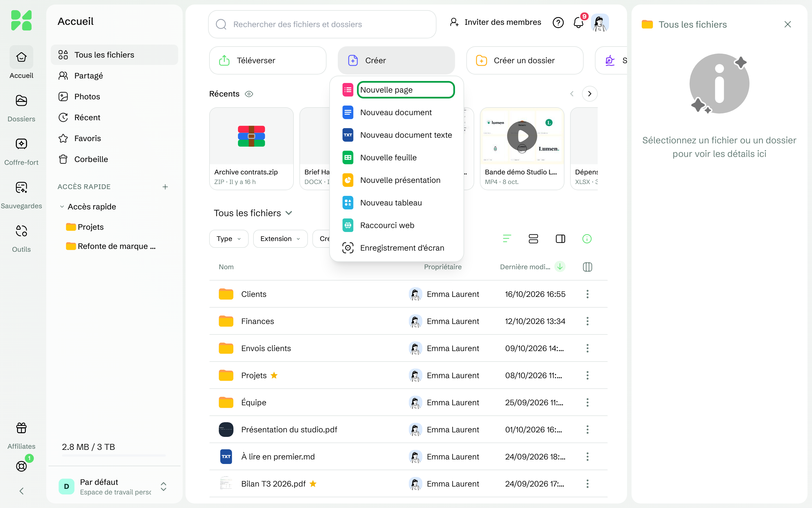Choose Enregistrement d'écran in the menu
This screenshot has height=508, width=812.
(x=397, y=248)
